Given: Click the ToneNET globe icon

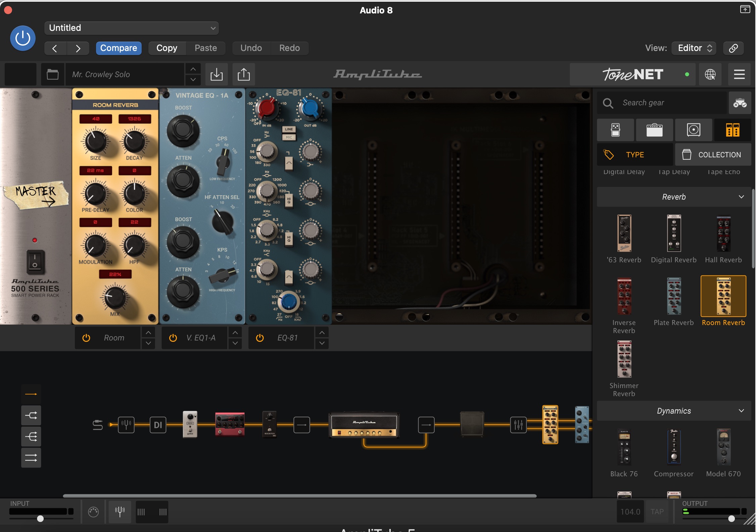Looking at the screenshot, I should (710, 74).
